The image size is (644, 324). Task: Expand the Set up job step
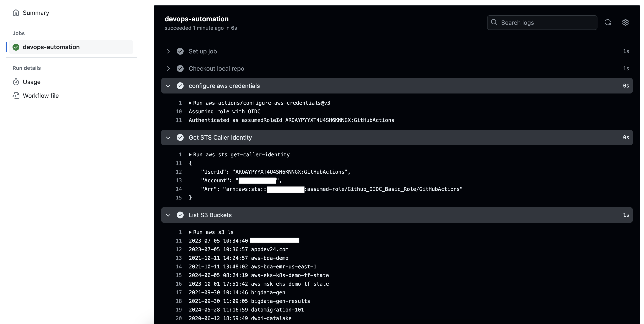click(x=168, y=51)
